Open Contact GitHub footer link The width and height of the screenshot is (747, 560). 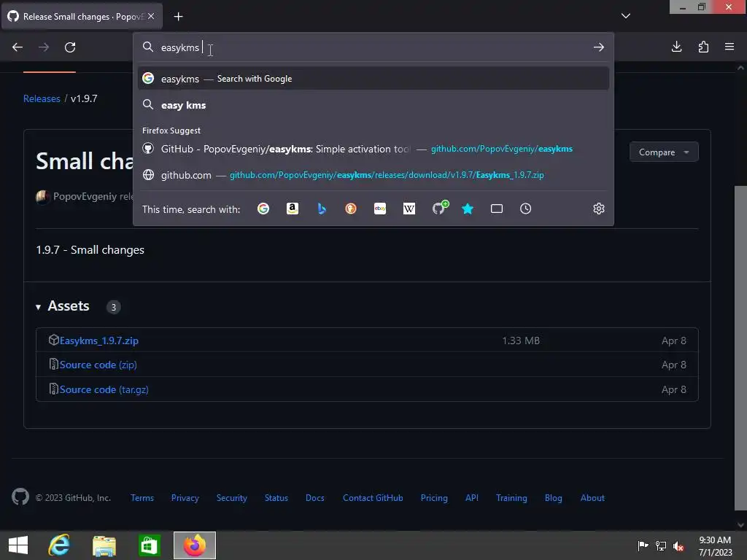click(373, 497)
